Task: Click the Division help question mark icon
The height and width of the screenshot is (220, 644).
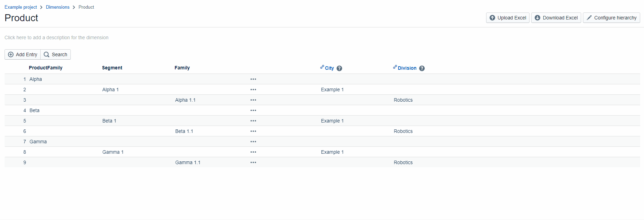Action: (x=422, y=68)
